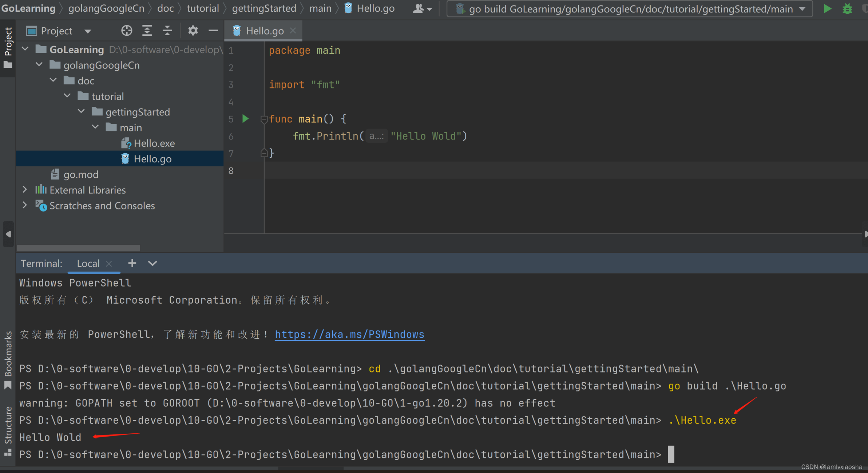Click GoLearning in the breadcrumb bar

28,8
